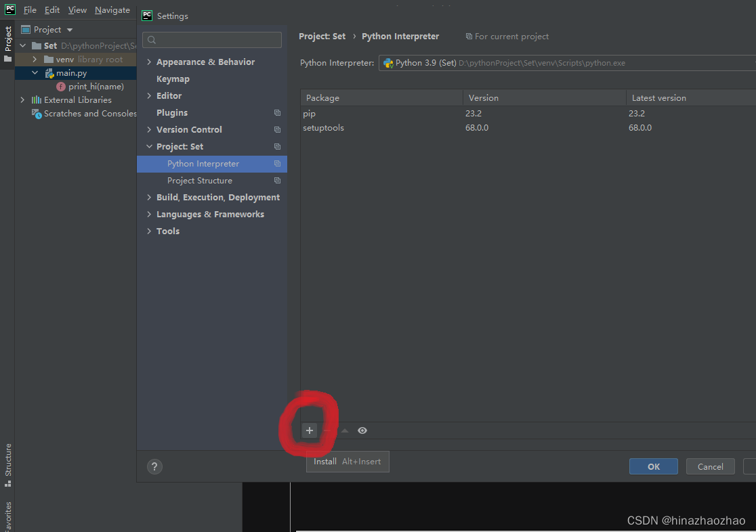This screenshot has width=756, height=532.
Task: Click the Latest version column header
Action: 692,98
